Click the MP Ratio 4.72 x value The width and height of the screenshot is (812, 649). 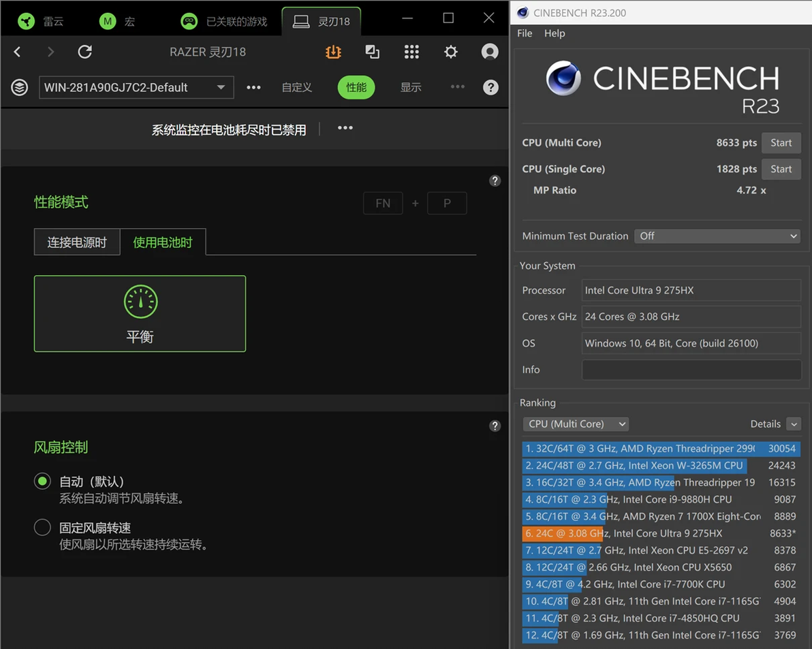pyautogui.click(x=751, y=191)
